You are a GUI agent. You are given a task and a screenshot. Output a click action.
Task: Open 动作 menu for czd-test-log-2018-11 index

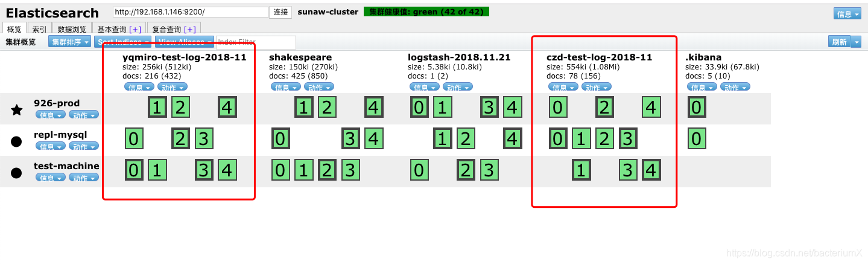pyautogui.click(x=597, y=87)
